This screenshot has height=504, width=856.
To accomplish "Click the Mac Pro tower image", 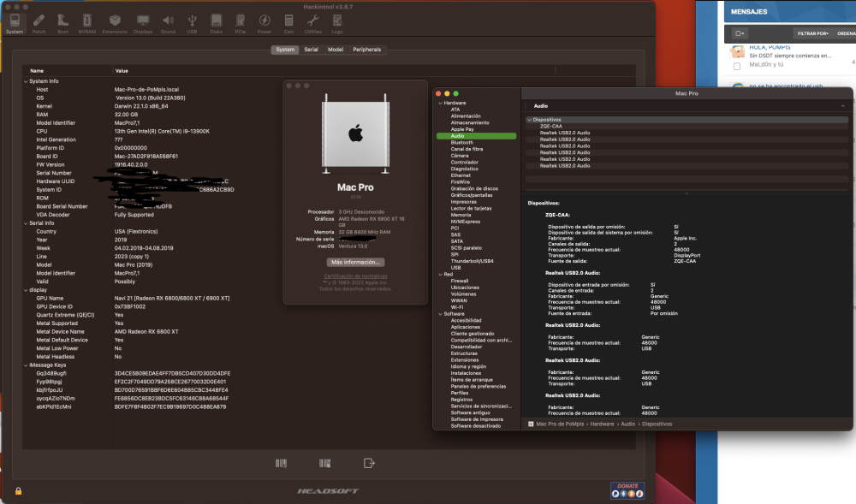I will 355,133.
